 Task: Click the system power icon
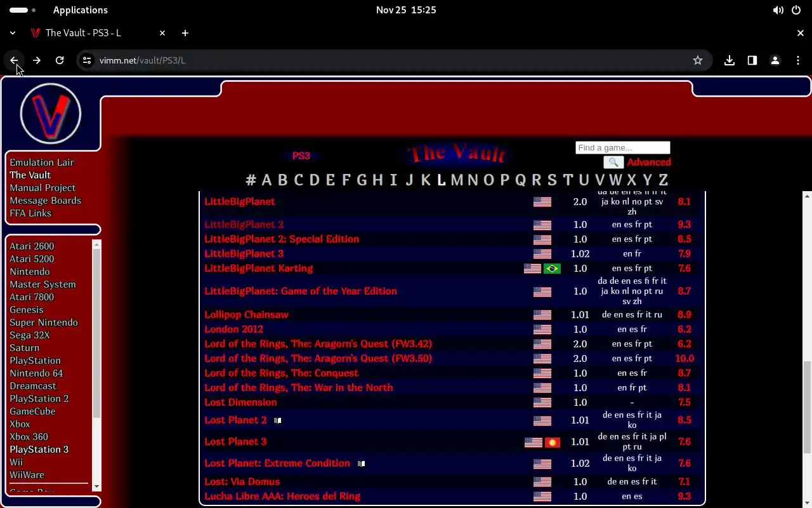[796, 10]
